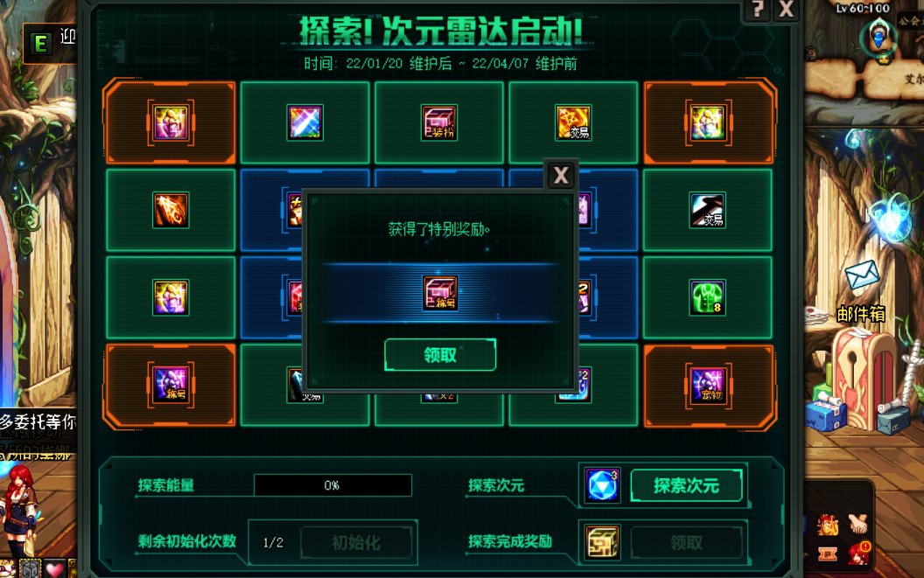Click the golden maze completion reward icon
Screen dimensions: 924x578
[602, 542]
